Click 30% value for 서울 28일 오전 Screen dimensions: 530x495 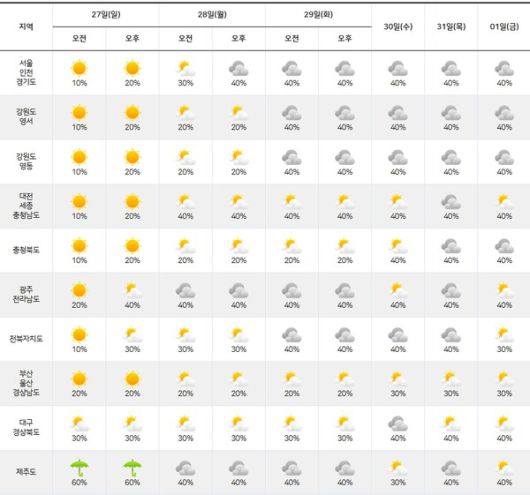coord(186,83)
